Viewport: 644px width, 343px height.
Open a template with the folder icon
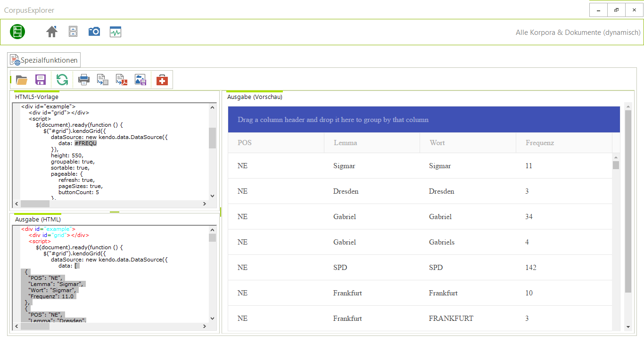(22, 80)
